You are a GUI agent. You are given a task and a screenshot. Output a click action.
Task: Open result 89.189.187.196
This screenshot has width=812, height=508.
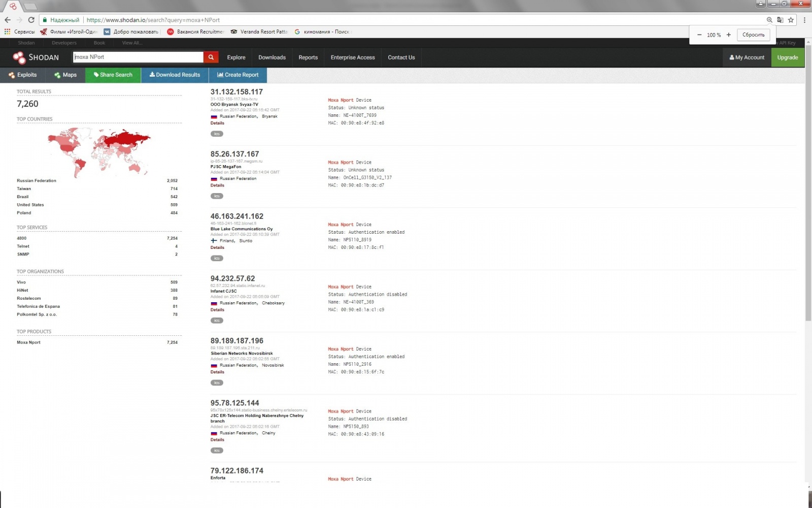tap(237, 341)
